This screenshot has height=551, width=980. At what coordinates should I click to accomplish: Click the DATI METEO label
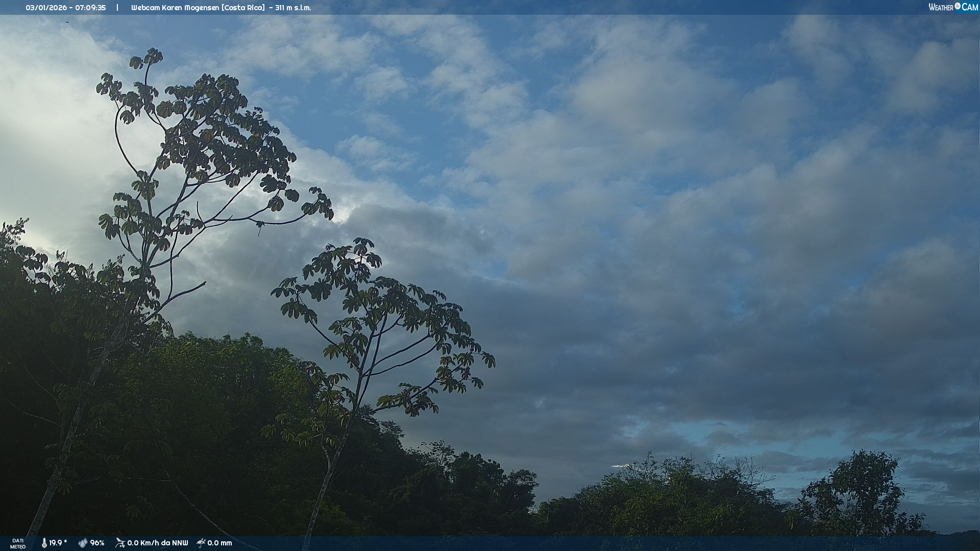(x=18, y=543)
